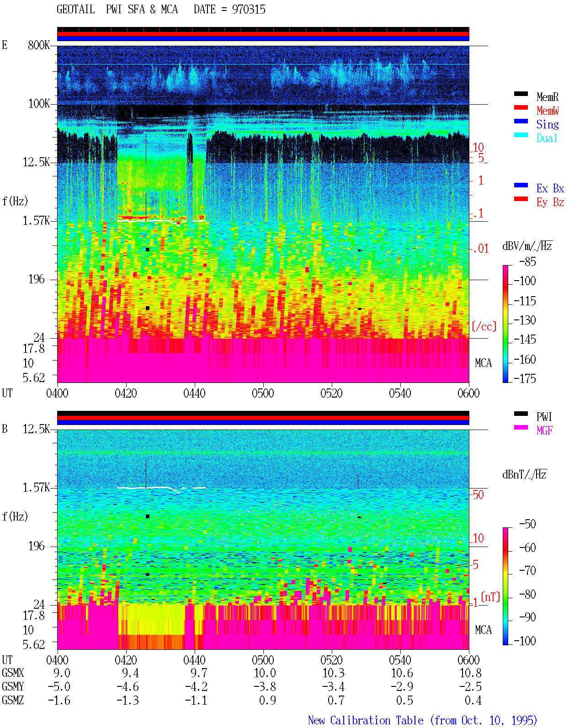This screenshot has height=728, width=585.
Task: Click the 0440 time tick under B panel
Action: pyautogui.click(x=194, y=660)
